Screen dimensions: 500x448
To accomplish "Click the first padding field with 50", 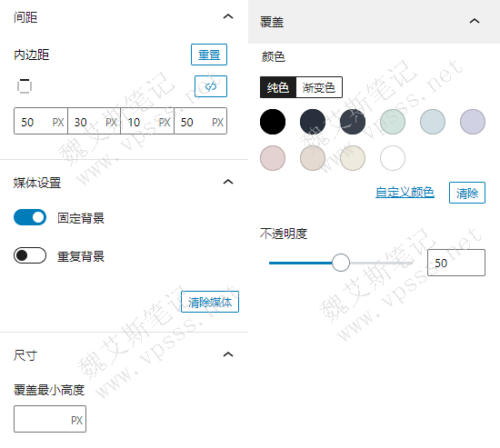I will (41, 121).
